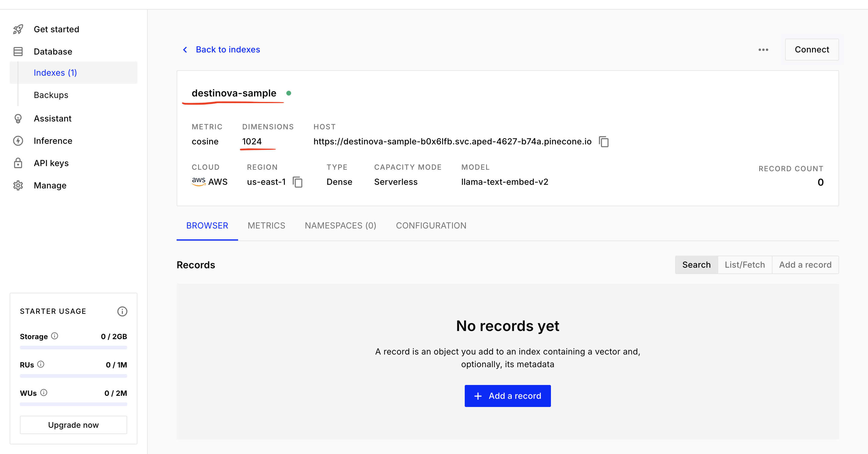This screenshot has height=454, width=868.
Task: Click the blue Add a record button
Action: tap(508, 396)
